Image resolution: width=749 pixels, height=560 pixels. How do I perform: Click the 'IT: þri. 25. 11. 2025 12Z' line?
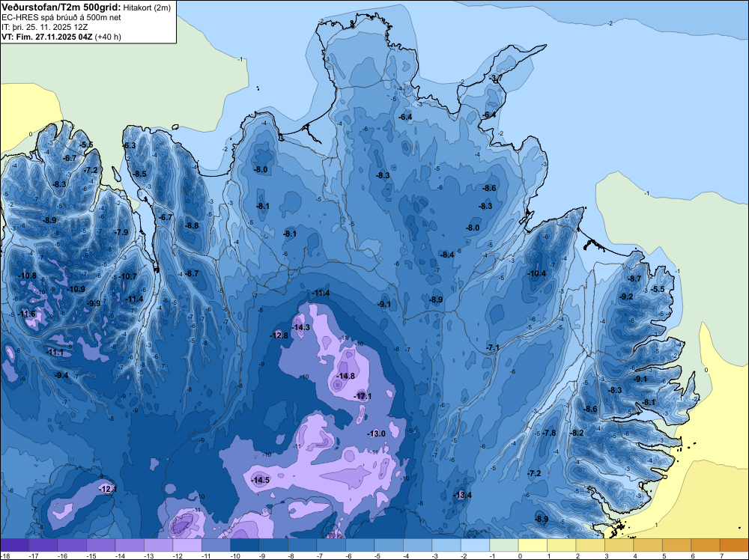point(45,27)
